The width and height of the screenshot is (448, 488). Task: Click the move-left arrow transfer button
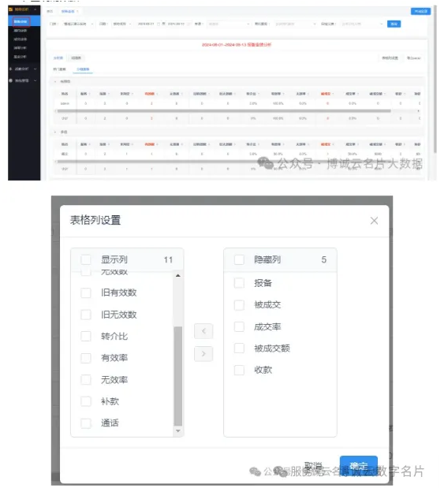pyautogui.click(x=203, y=331)
